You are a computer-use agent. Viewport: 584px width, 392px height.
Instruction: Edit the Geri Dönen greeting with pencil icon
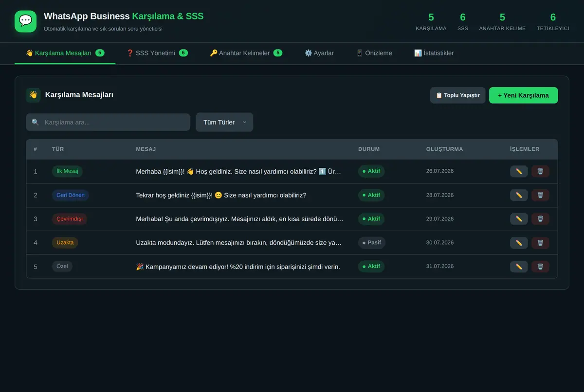pyautogui.click(x=519, y=195)
